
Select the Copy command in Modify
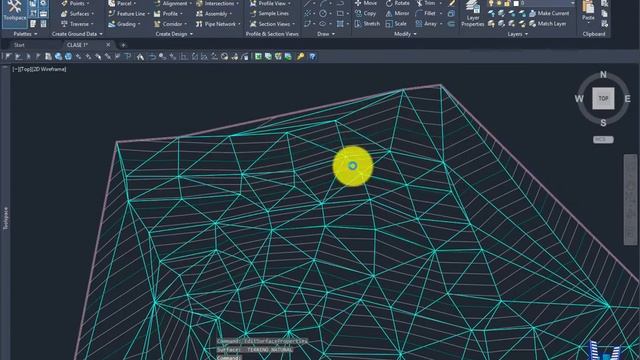pyautogui.click(x=365, y=13)
